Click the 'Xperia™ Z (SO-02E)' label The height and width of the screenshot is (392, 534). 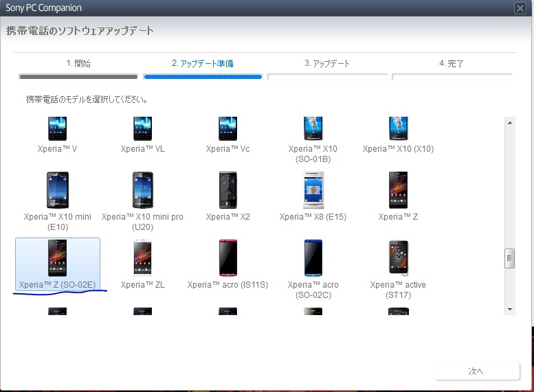[x=57, y=284]
